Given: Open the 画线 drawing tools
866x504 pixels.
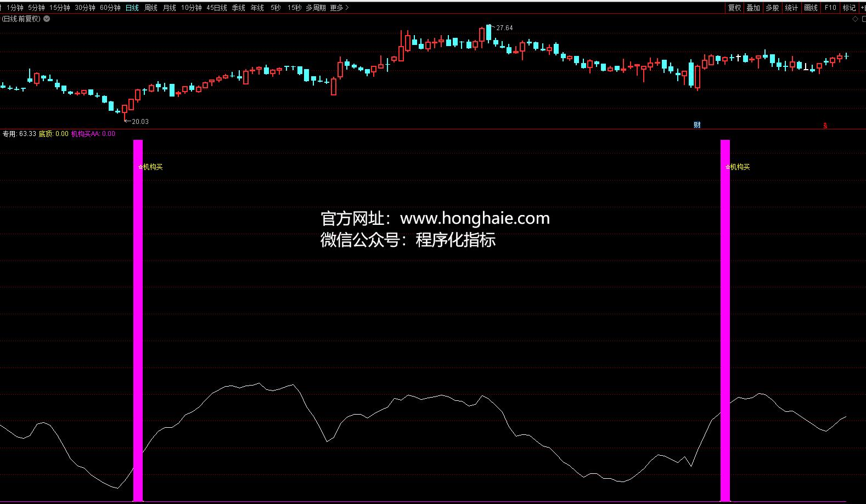Looking at the screenshot, I should click(811, 8).
